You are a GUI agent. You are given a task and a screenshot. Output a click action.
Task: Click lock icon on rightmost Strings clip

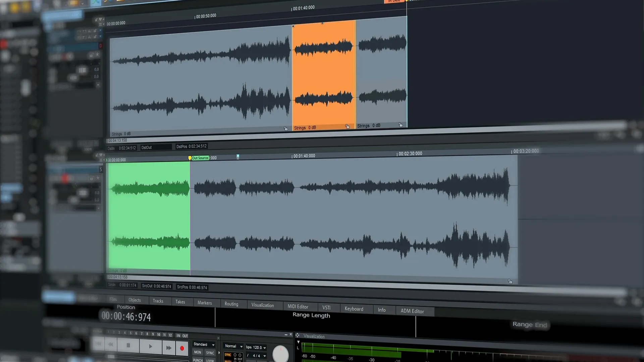400,125
